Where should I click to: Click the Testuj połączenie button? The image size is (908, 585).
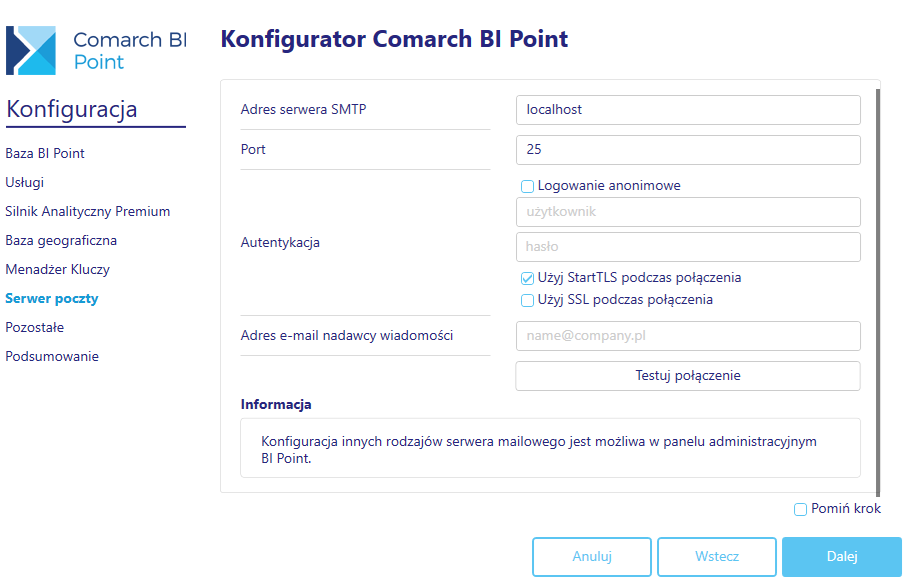coord(688,376)
